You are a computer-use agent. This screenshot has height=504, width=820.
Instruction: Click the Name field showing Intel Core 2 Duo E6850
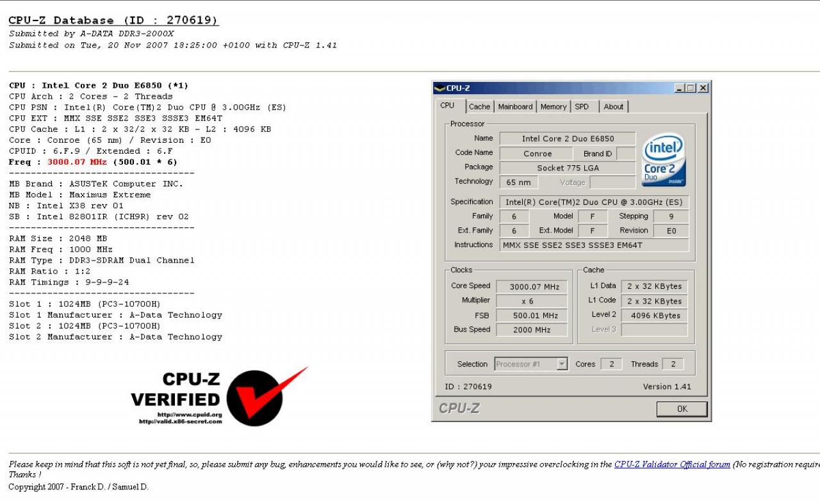(568, 138)
